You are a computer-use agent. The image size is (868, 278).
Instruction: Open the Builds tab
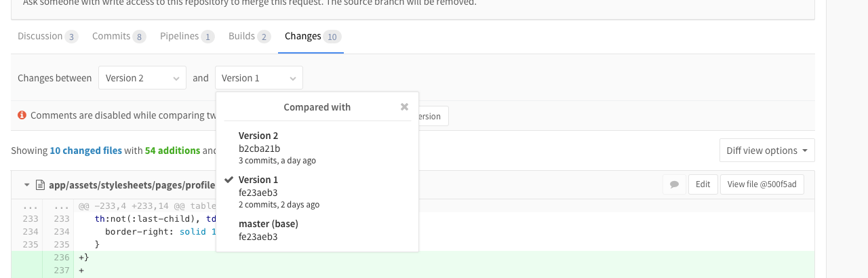pos(250,37)
